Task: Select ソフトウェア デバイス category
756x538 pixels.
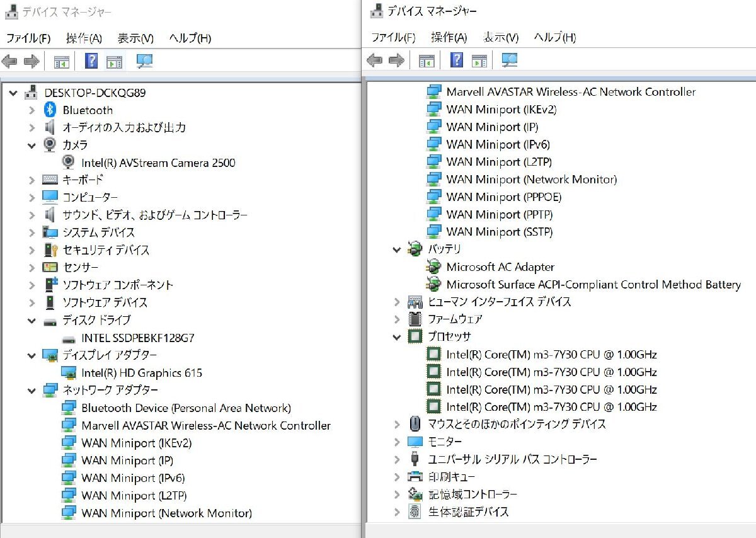Action: [105, 302]
